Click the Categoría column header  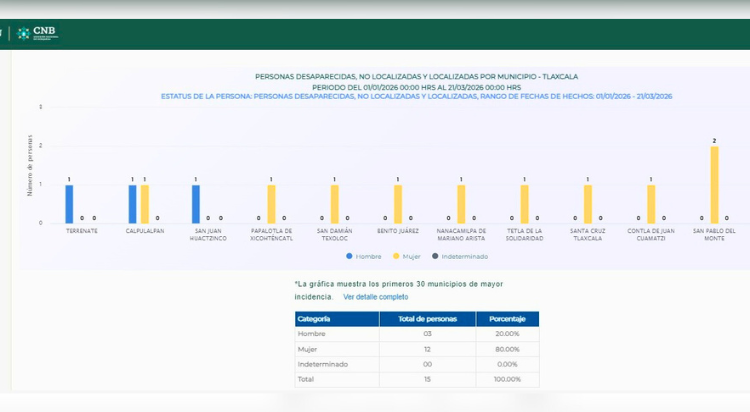coord(336,319)
